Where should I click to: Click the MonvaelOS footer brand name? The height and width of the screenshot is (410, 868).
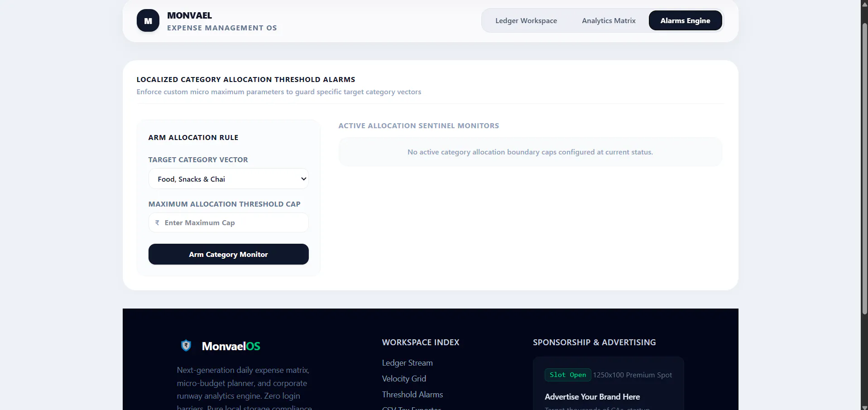tap(231, 346)
